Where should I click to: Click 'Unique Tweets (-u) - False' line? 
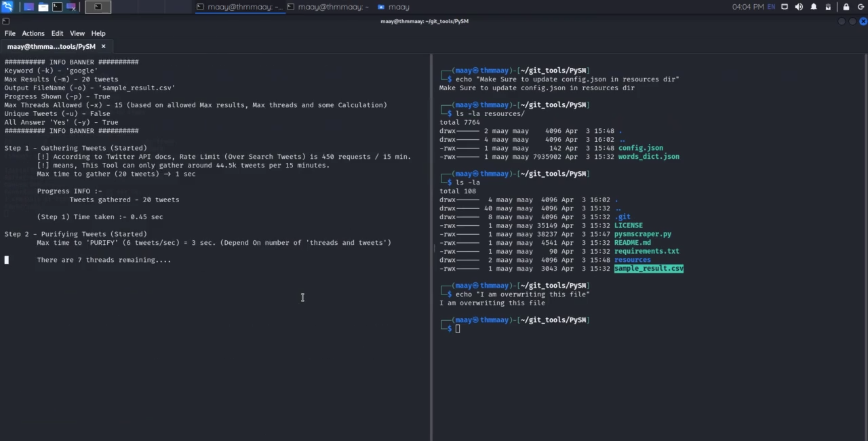tap(57, 113)
